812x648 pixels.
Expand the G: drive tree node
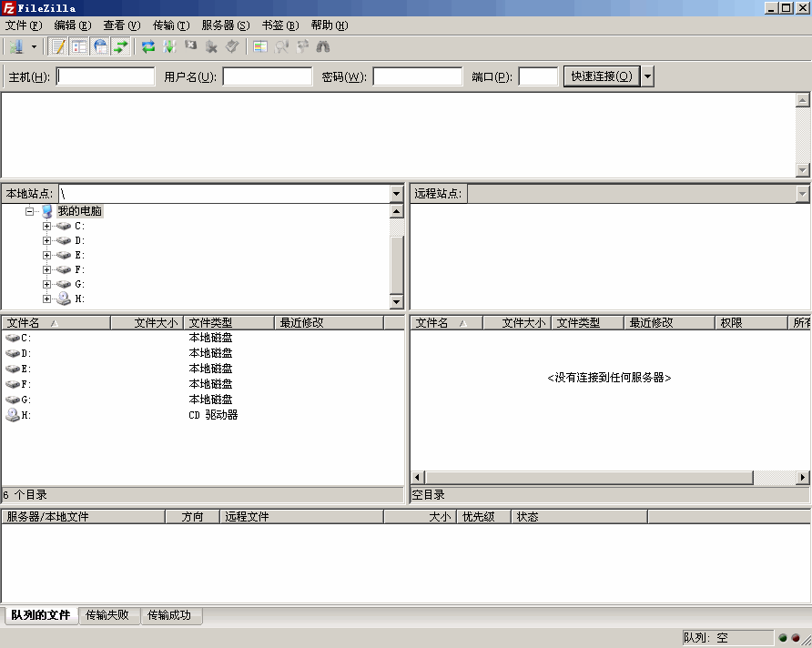(x=46, y=284)
